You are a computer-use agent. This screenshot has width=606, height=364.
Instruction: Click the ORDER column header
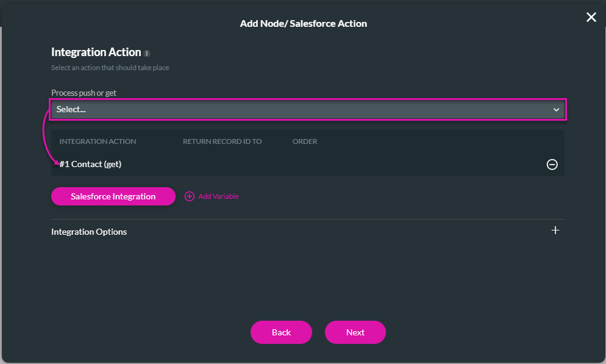click(x=305, y=141)
